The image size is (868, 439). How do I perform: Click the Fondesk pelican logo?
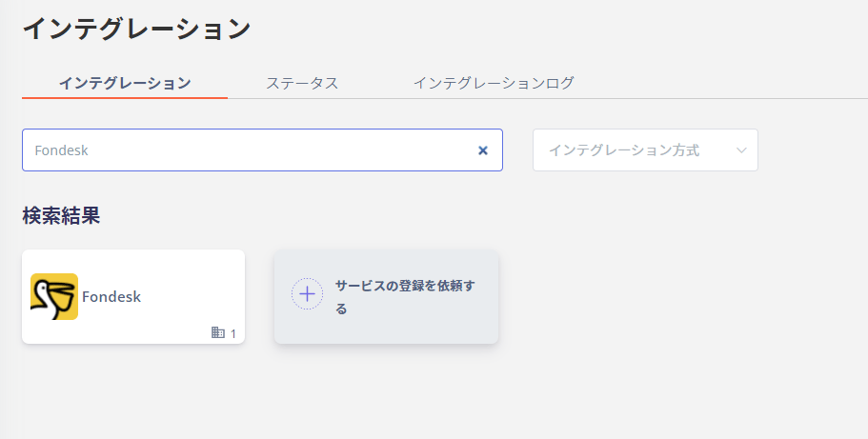pos(54,297)
